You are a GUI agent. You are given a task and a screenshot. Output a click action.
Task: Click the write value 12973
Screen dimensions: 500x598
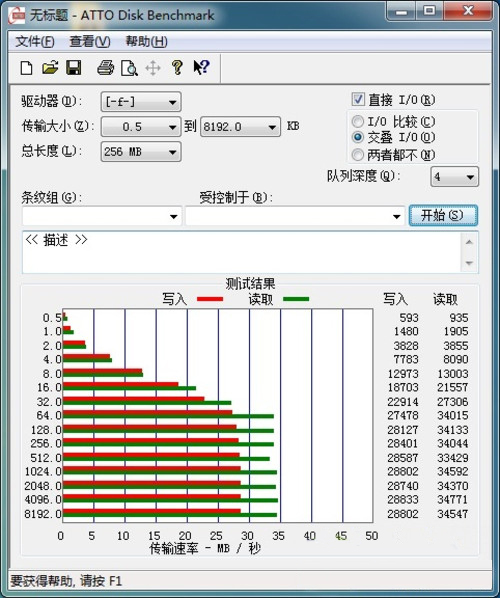pos(403,374)
